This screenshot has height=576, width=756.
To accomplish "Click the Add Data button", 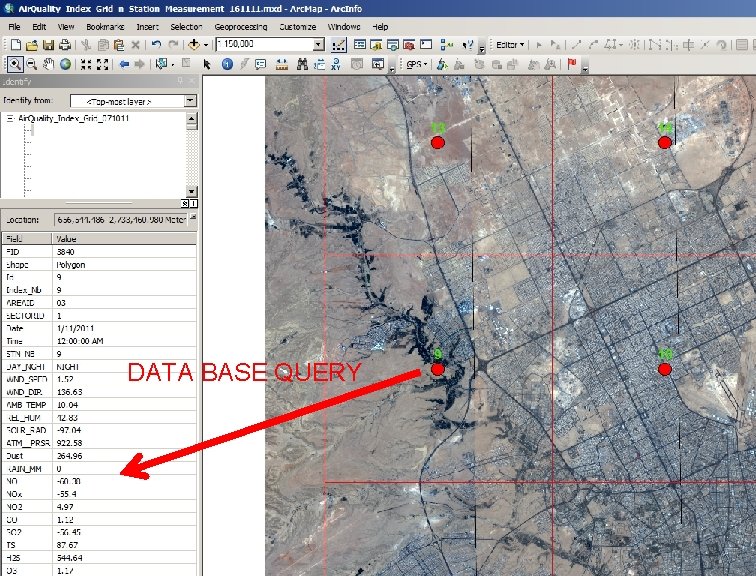I will (194, 45).
